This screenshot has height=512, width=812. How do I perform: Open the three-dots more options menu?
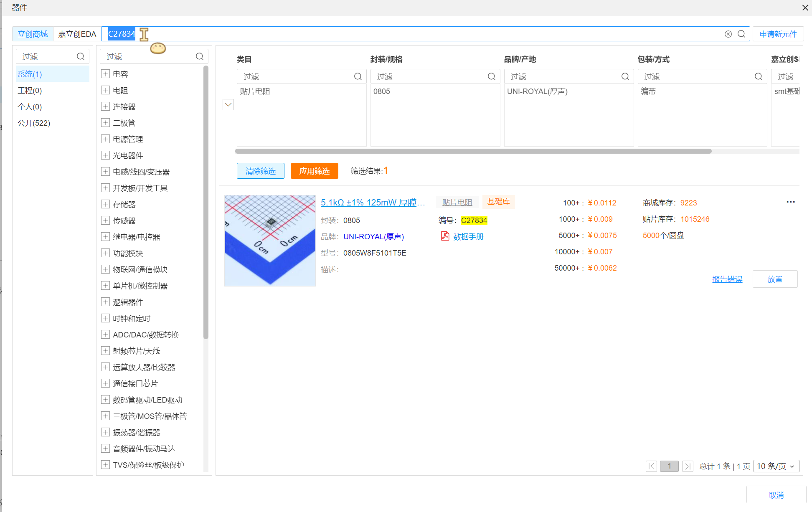tap(790, 202)
